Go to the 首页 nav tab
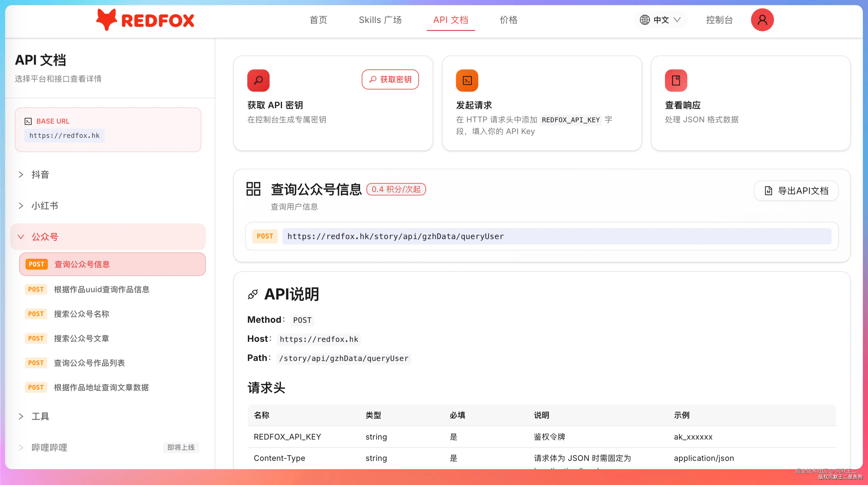This screenshot has height=485, width=868. (318, 20)
